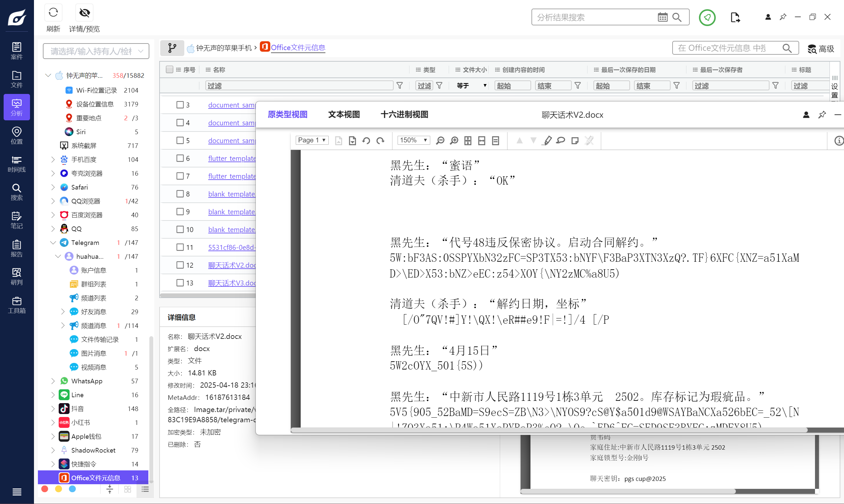Check the checkbox for row 13
Screen dimensions: 844x504
(180, 283)
